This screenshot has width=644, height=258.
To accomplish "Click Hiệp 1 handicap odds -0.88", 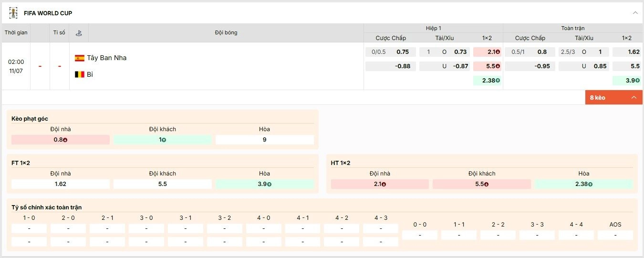I will click(x=391, y=66).
